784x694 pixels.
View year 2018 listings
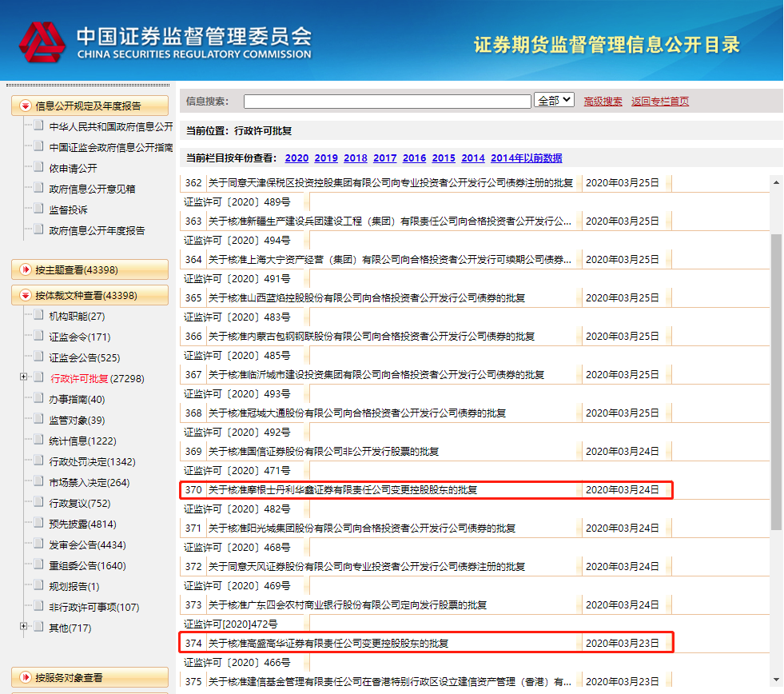[x=356, y=158]
